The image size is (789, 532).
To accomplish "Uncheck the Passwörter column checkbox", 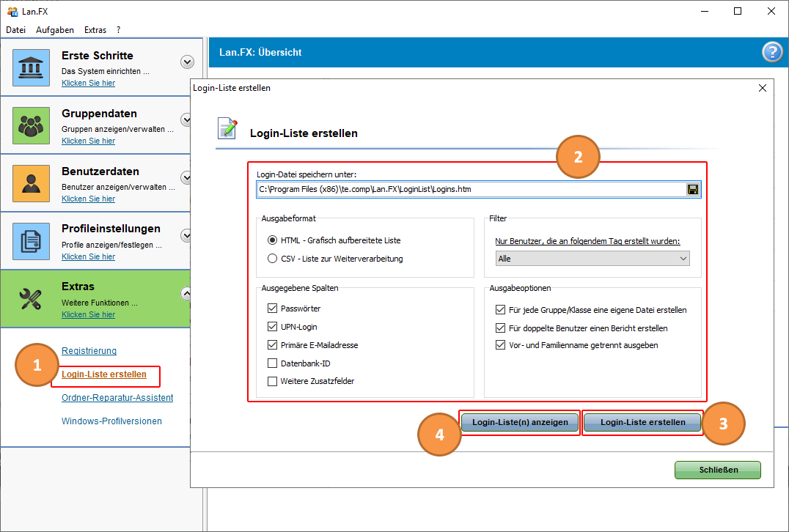I will tap(273, 309).
